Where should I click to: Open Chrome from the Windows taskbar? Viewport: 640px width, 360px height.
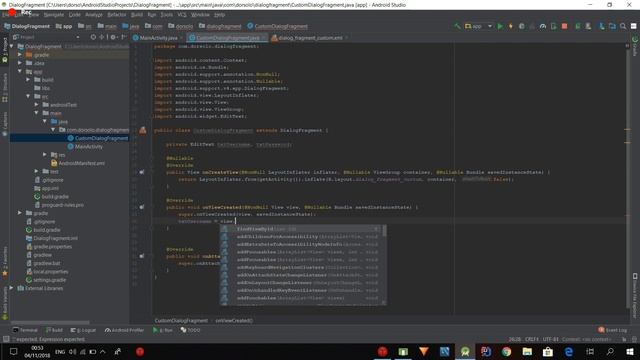[507, 351]
